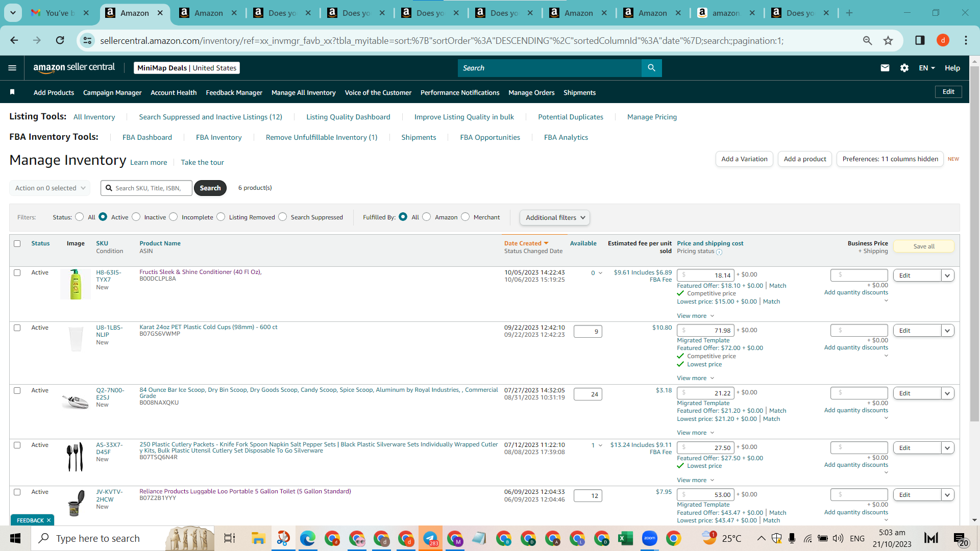Viewport: 980px width, 551px height.
Task: Click the site information icon in address bar
Action: pyautogui.click(x=88, y=40)
